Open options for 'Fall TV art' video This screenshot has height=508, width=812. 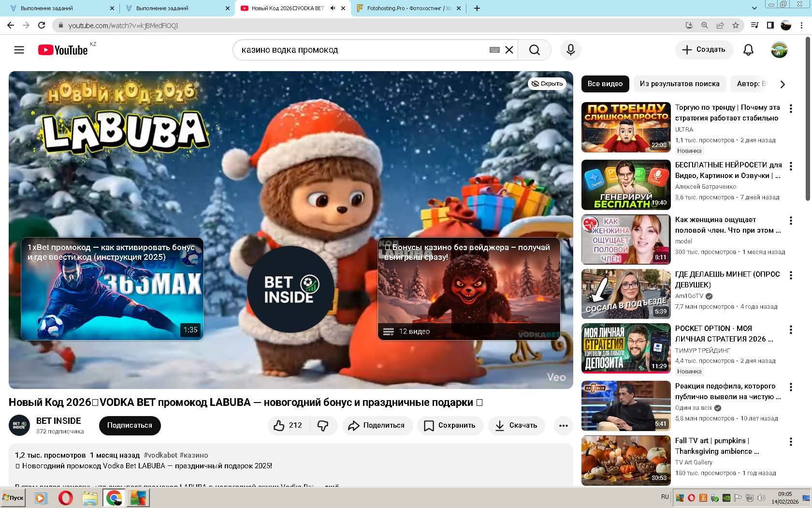(x=791, y=442)
